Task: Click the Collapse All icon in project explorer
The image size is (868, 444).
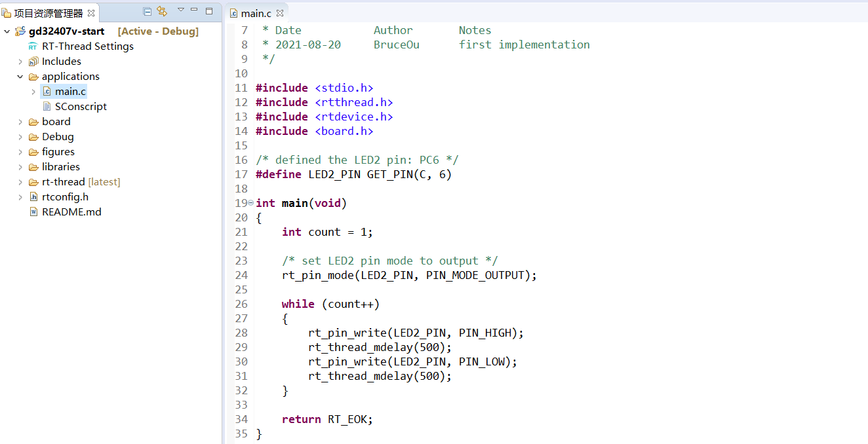Action: click(148, 11)
